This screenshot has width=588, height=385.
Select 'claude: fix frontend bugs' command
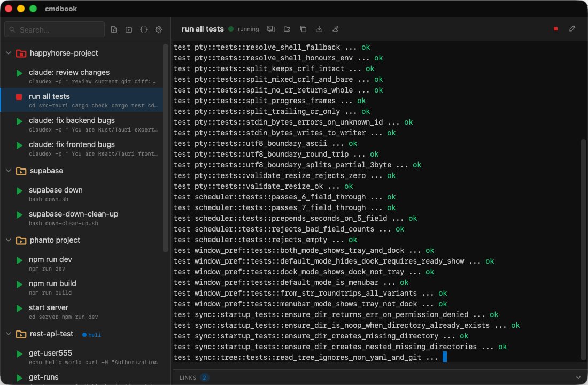click(82, 148)
